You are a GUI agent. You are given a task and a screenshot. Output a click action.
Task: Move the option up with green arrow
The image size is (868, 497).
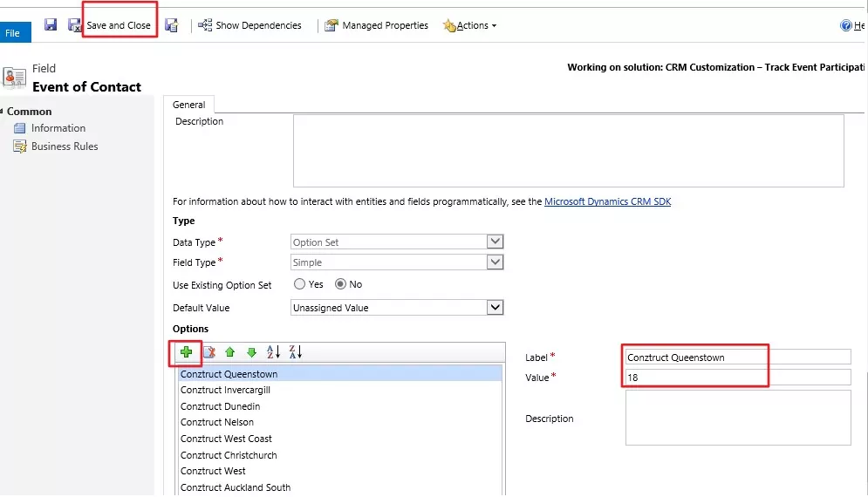click(229, 352)
